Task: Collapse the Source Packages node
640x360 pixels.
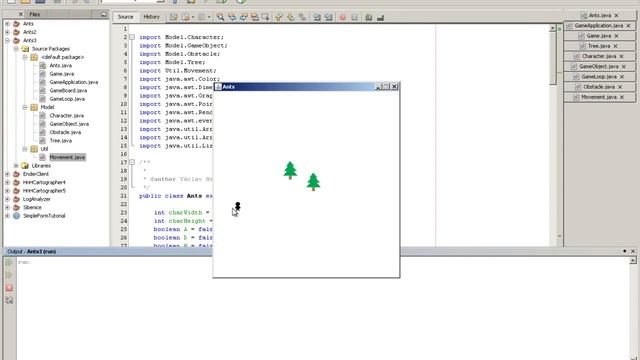Action: click(x=16, y=49)
